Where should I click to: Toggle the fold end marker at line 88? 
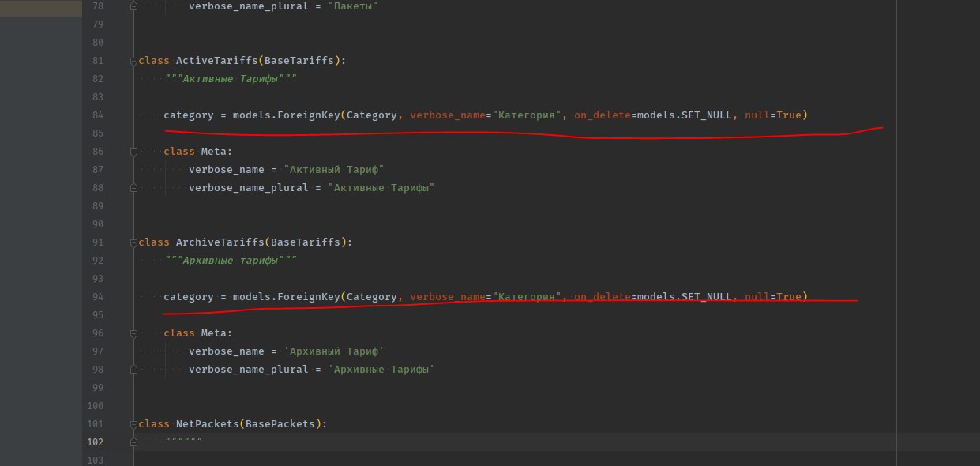[133, 188]
